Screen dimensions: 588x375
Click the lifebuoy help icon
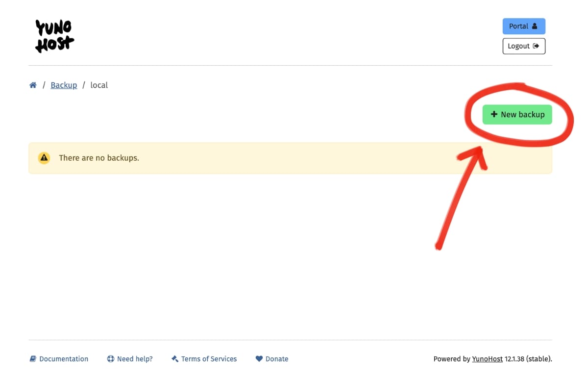(111, 359)
